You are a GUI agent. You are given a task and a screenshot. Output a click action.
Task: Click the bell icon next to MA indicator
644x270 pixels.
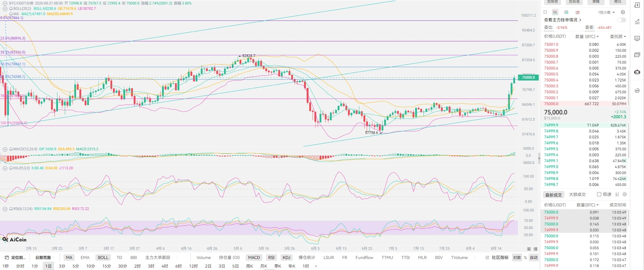tap(11, 14)
